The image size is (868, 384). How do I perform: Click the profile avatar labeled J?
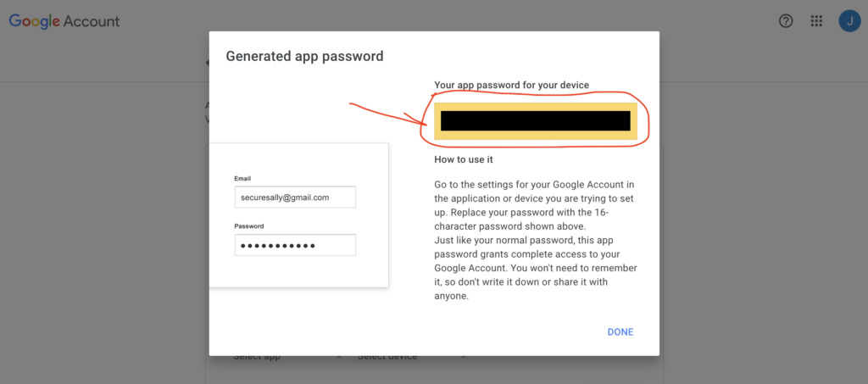point(849,21)
